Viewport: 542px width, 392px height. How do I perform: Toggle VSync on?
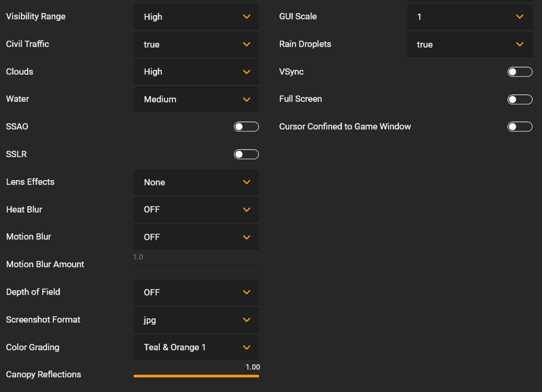[520, 72]
